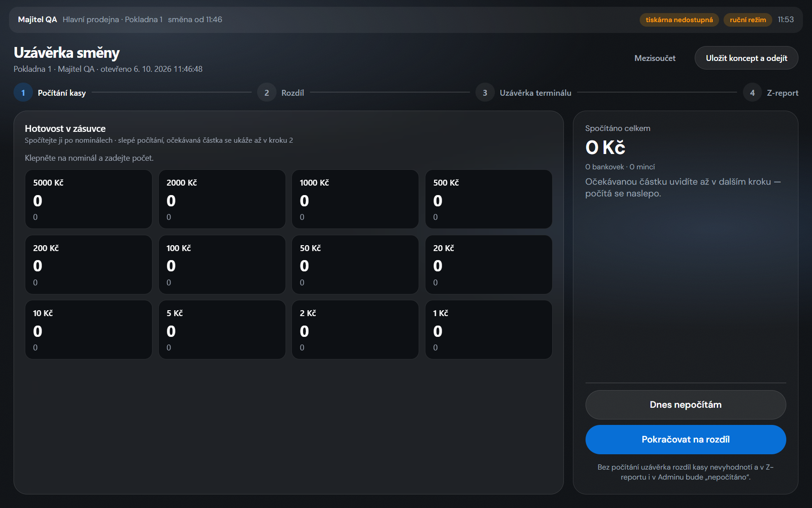Tap the 2000 Kč denomination tile
Screen dimensions: 812x508
coord(222,199)
